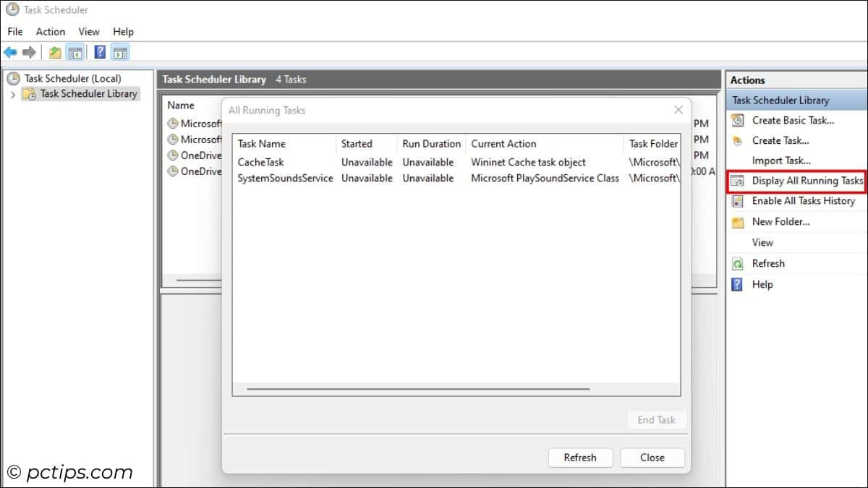Expand the View item in Actions pane
This screenshot has height=488, width=868.
(762, 242)
